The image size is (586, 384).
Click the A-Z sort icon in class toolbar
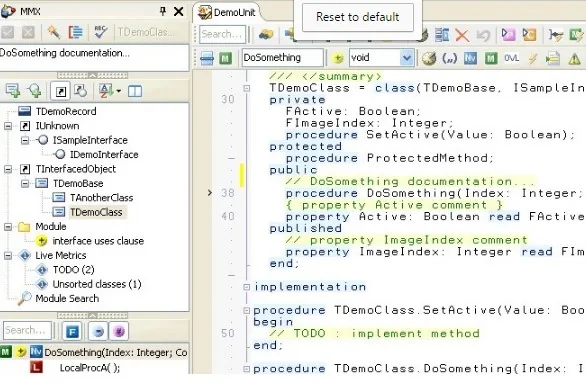coord(109,91)
